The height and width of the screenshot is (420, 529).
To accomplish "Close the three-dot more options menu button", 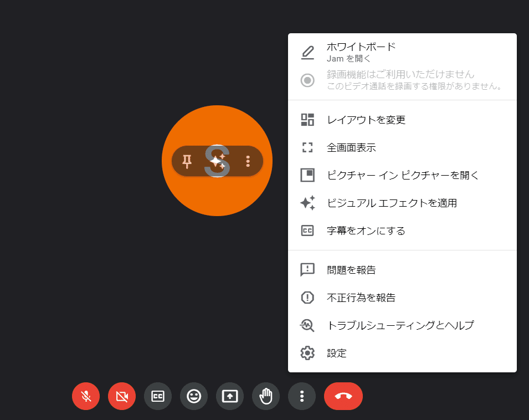I will click(x=302, y=396).
